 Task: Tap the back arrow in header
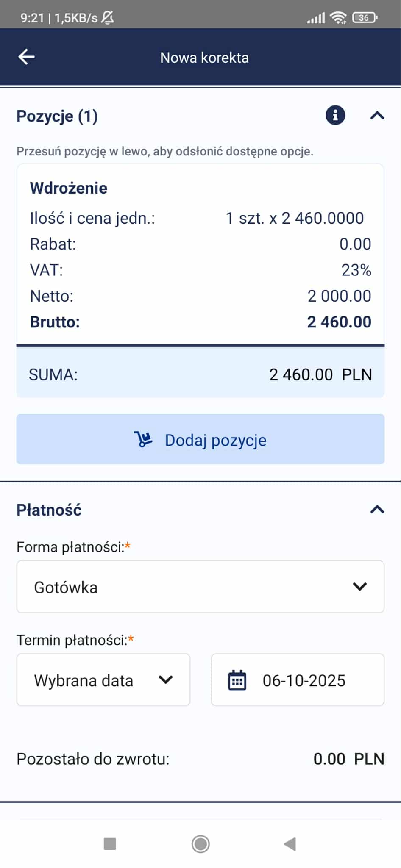(26, 57)
